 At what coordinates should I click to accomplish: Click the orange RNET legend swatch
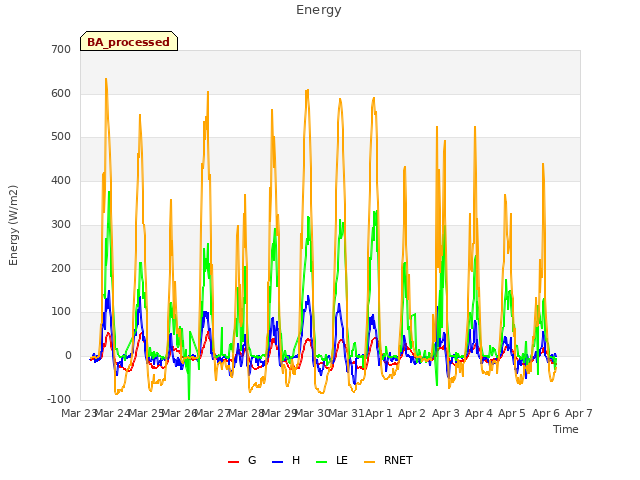[369, 462]
